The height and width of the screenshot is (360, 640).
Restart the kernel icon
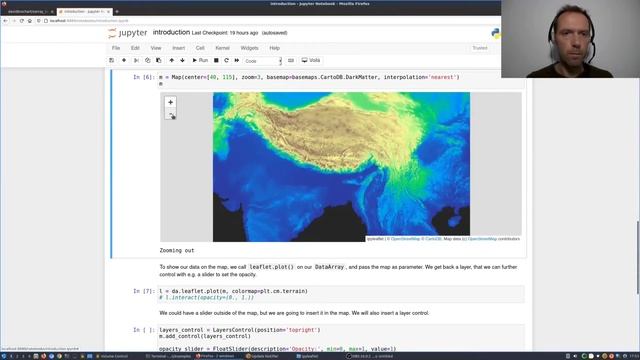pos(227,60)
